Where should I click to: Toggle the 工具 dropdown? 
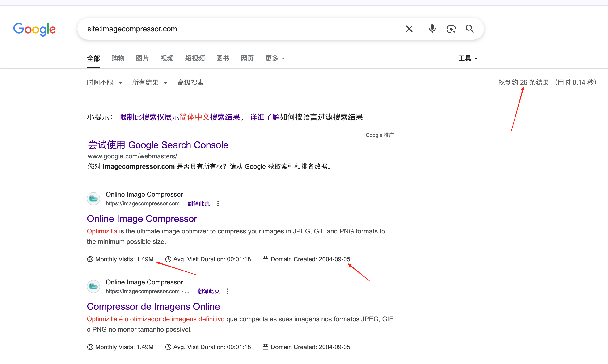(468, 58)
